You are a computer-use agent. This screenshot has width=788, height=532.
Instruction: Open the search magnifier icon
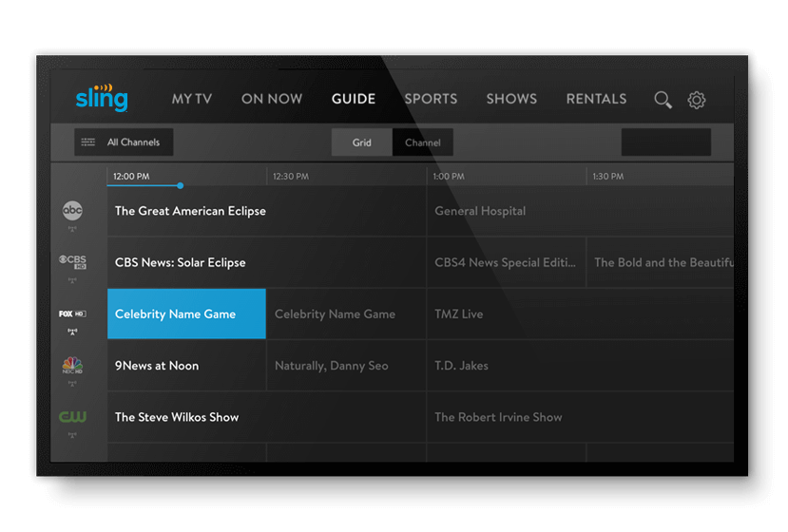point(663,100)
